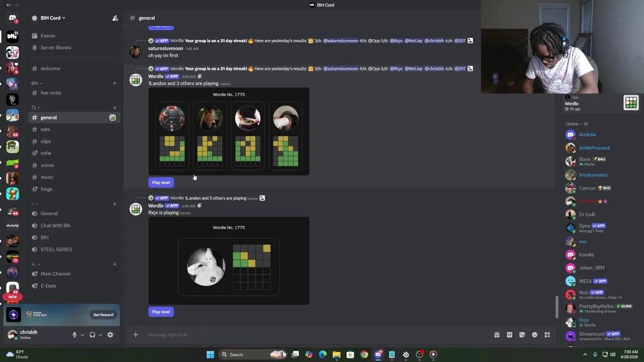The image size is (644, 362).
Task: Open Copilot icon in taskbar
Action: tap(309, 354)
